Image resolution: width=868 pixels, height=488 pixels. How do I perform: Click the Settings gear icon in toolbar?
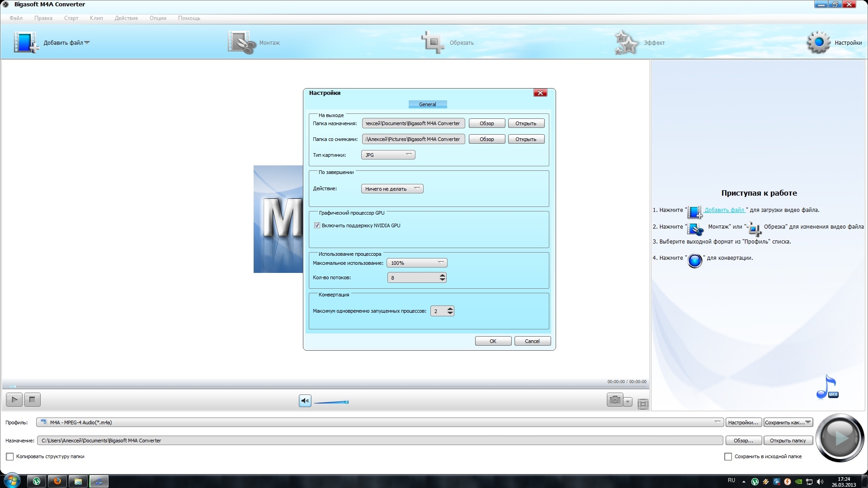818,42
